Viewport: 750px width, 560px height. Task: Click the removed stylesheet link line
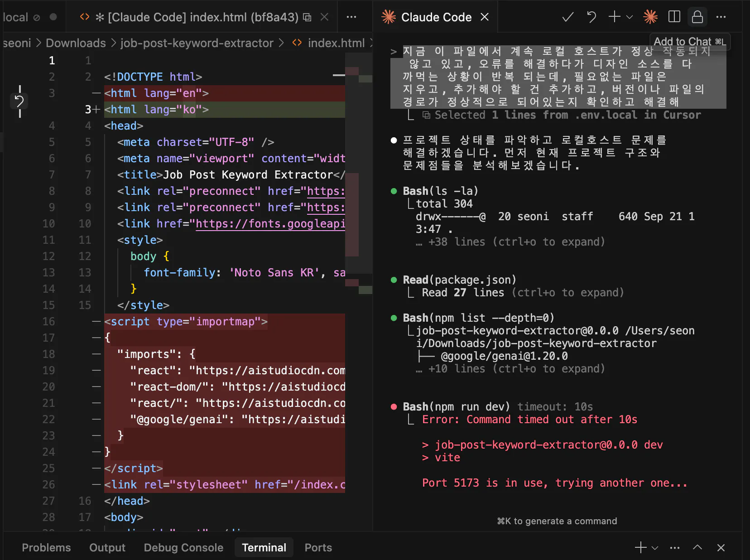point(225,485)
